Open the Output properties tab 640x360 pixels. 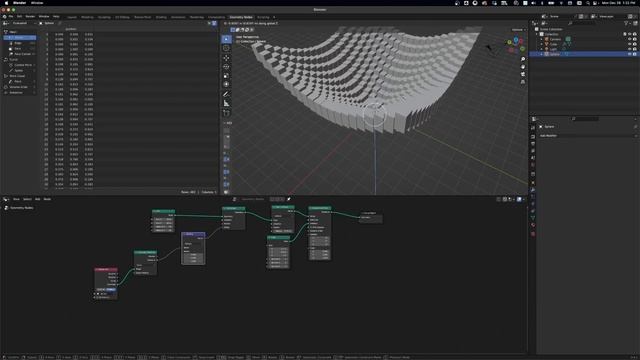[533, 144]
